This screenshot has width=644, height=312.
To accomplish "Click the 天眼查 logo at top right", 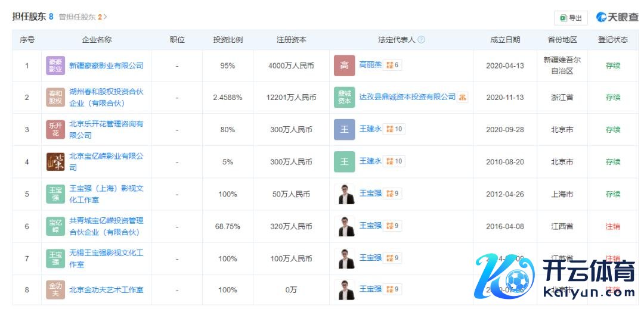I will point(617,18).
